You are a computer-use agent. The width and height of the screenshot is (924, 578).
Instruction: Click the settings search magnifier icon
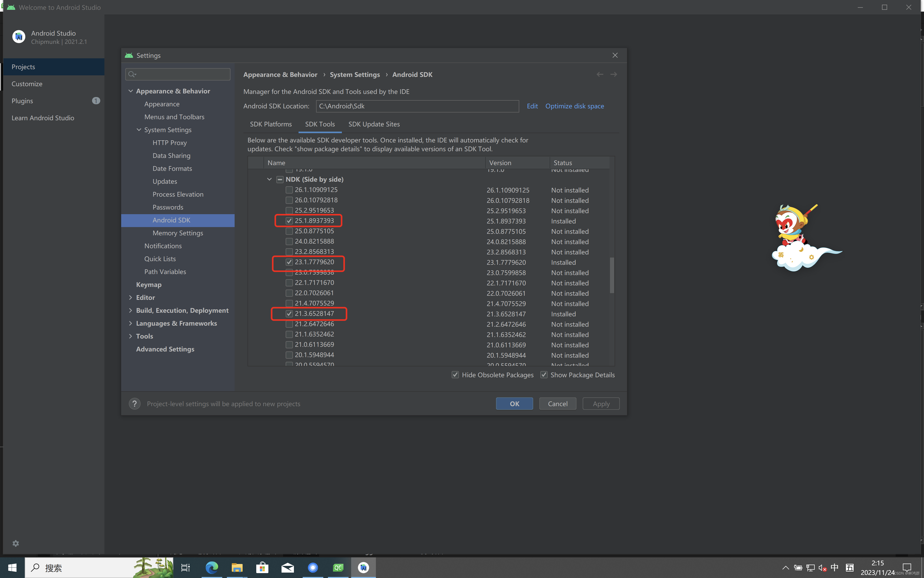[x=132, y=74]
